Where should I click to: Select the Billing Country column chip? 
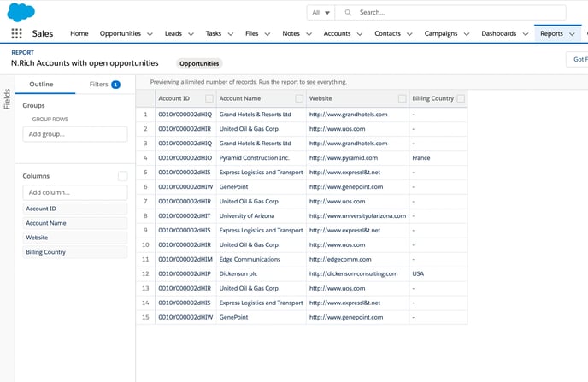75,252
